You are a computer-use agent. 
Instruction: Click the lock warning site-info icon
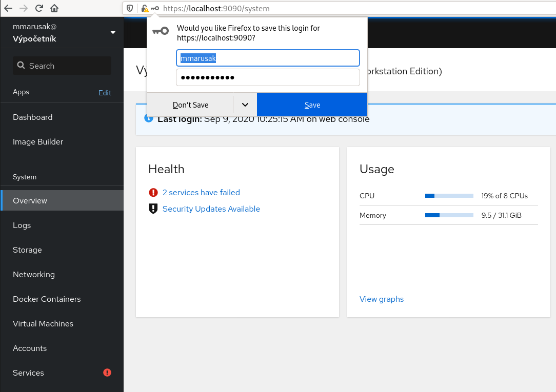coord(145,9)
